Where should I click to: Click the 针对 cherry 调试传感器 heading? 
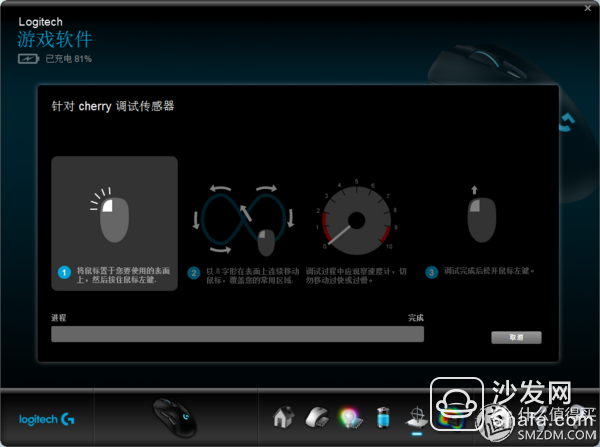113,106
